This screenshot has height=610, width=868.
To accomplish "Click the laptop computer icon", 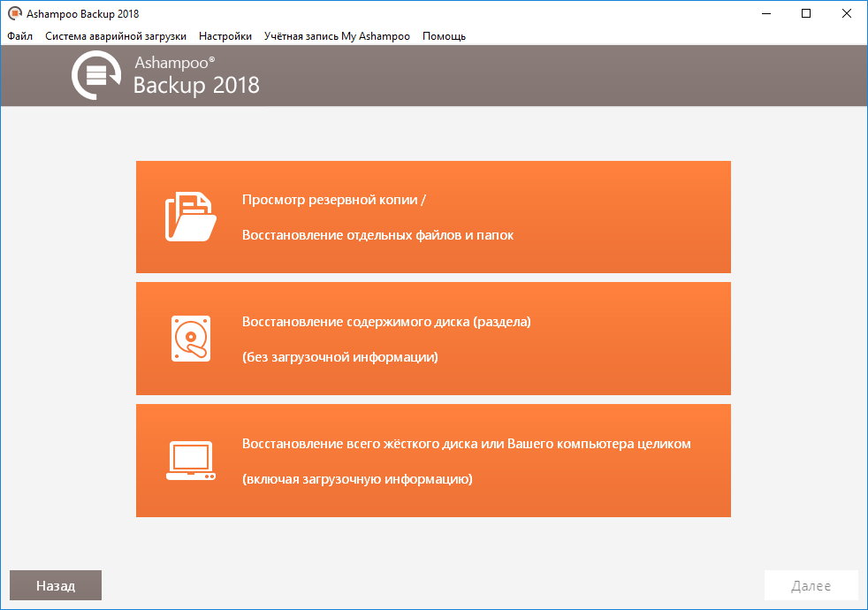I will (x=190, y=461).
